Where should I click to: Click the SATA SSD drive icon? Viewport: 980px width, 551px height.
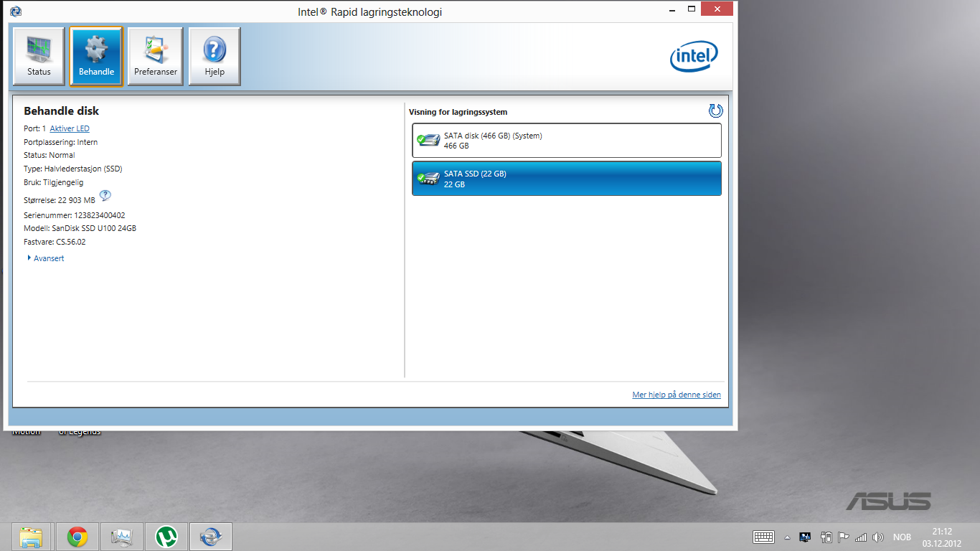pyautogui.click(x=428, y=179)
